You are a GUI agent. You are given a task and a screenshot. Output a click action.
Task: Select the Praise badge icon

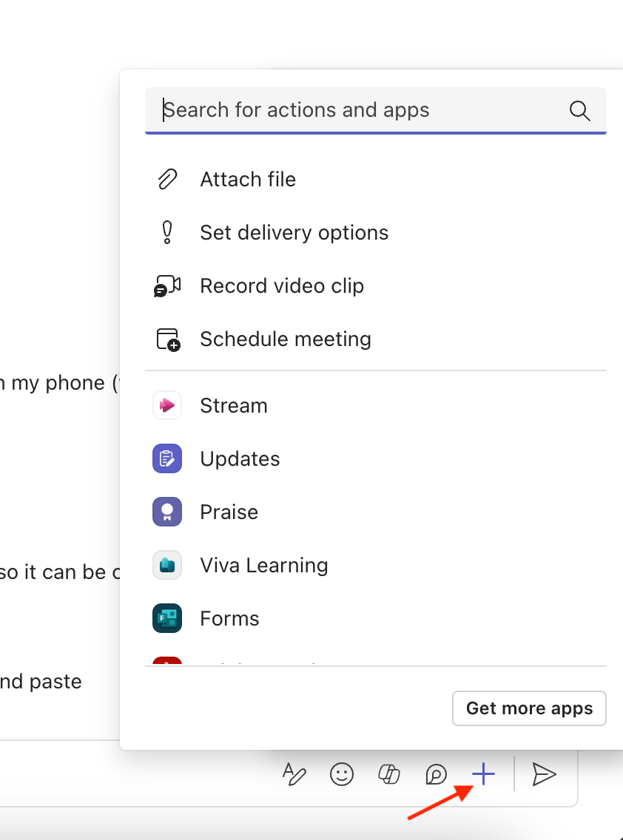point(167,512)
